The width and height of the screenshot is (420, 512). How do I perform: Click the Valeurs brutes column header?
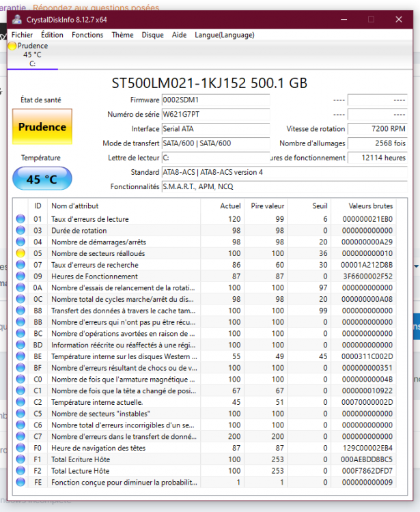pos(369,205)
